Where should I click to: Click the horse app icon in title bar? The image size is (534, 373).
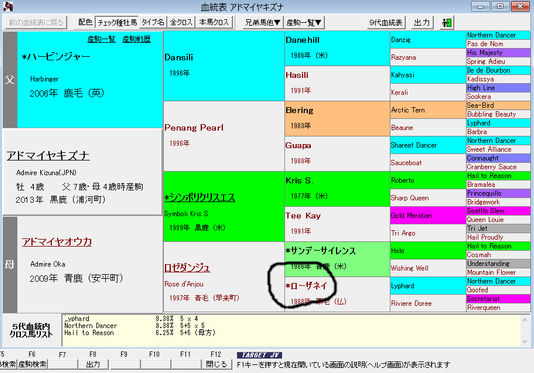[x=7, y=6]
